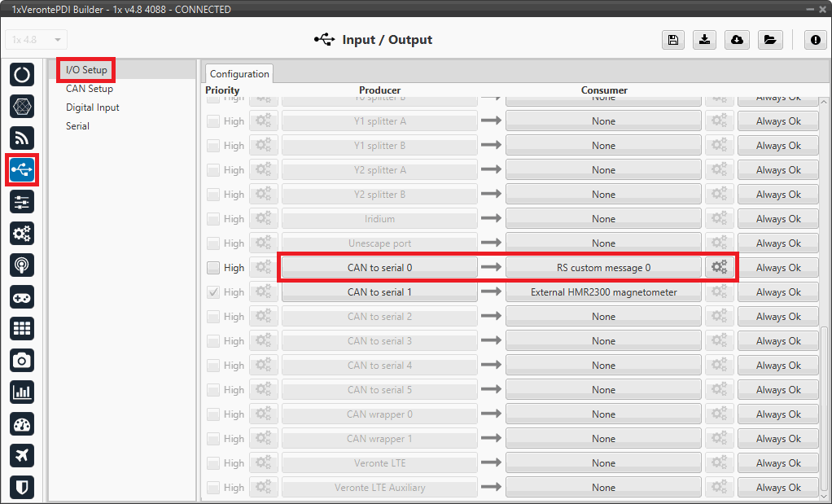The height and width of the screenshot is (504, 832).
Task: Click the vertical scrollbar of the I/O list
Action: 824,407
